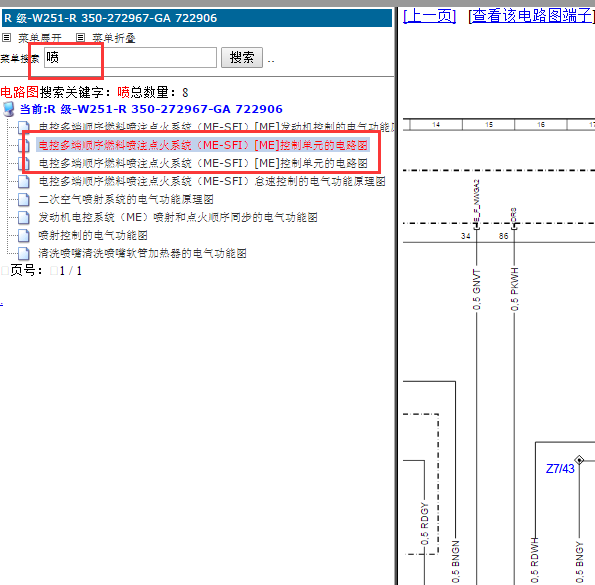
Task: Click document icon of 喷射控制的电气功能图 row
Action: 24,236
